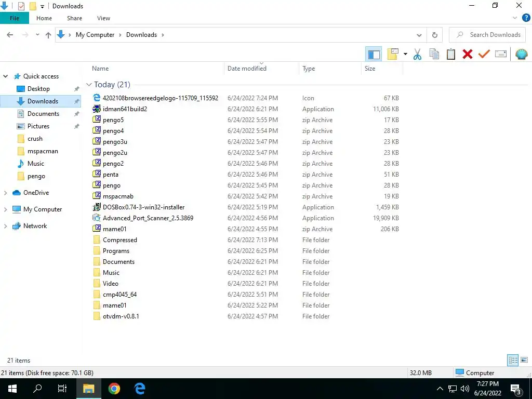
Task: Open the mspacman folder in sidebar
Action: click(43, 151)
